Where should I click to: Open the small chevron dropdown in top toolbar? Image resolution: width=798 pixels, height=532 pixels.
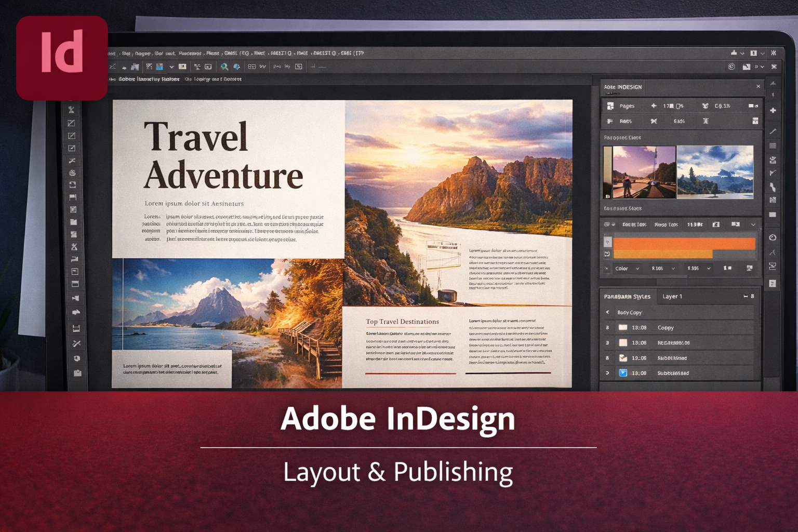[171, 67]
